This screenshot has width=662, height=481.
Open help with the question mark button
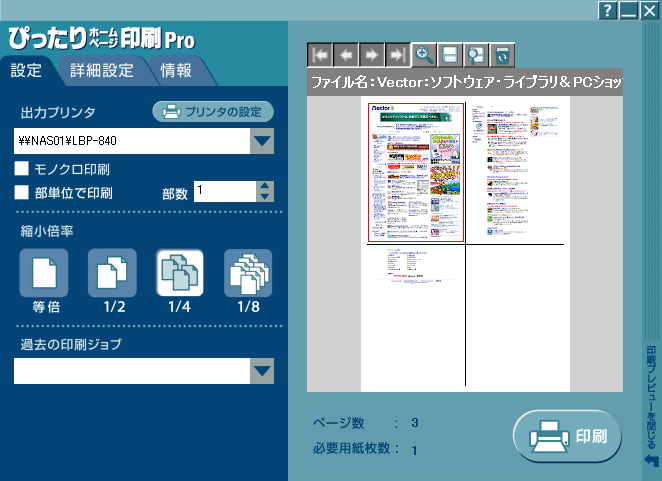(607, 10)
